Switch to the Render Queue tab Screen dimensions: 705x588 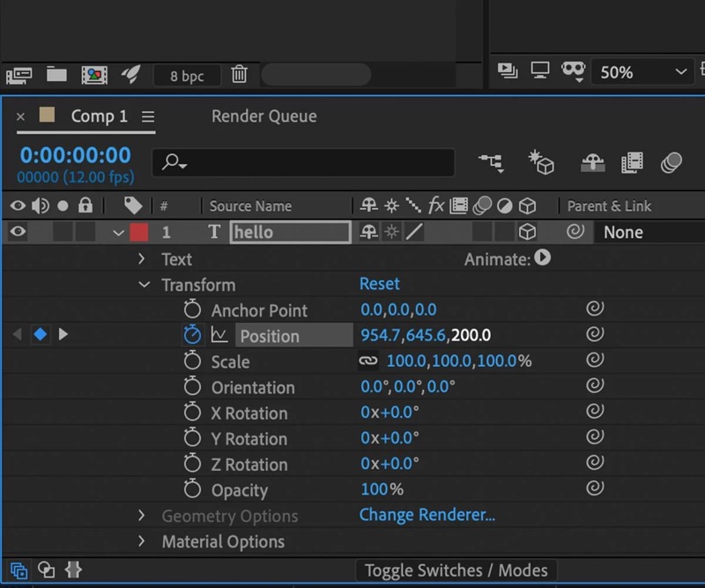263,116
